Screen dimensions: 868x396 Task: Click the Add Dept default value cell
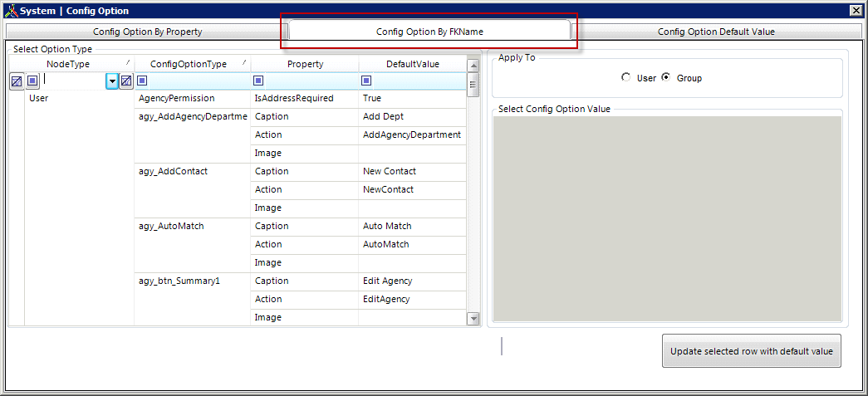click(x=413, y=117)
